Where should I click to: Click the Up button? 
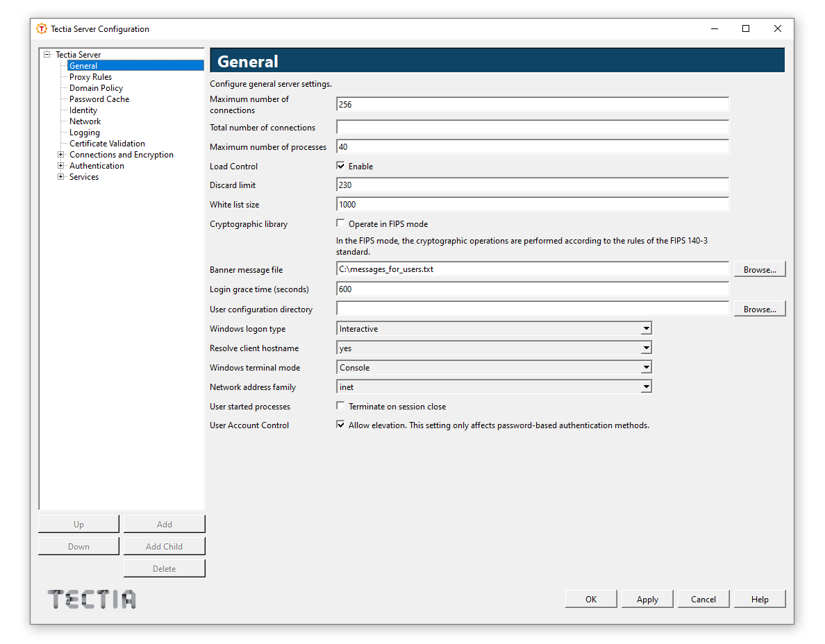point(78,524)
